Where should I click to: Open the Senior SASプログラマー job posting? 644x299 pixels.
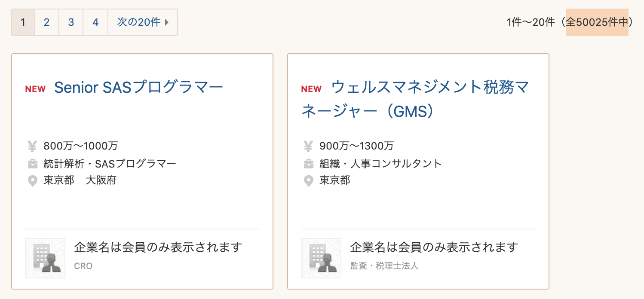click(138, 87)
